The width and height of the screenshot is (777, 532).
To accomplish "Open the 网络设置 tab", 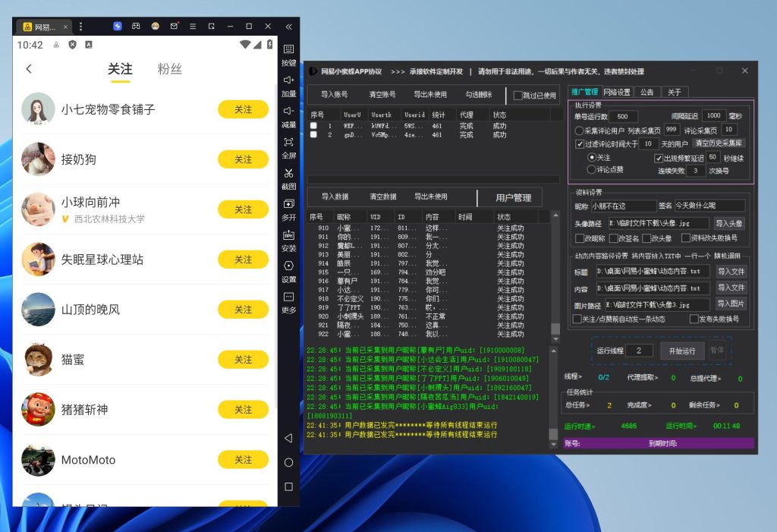I will [616, 92].
